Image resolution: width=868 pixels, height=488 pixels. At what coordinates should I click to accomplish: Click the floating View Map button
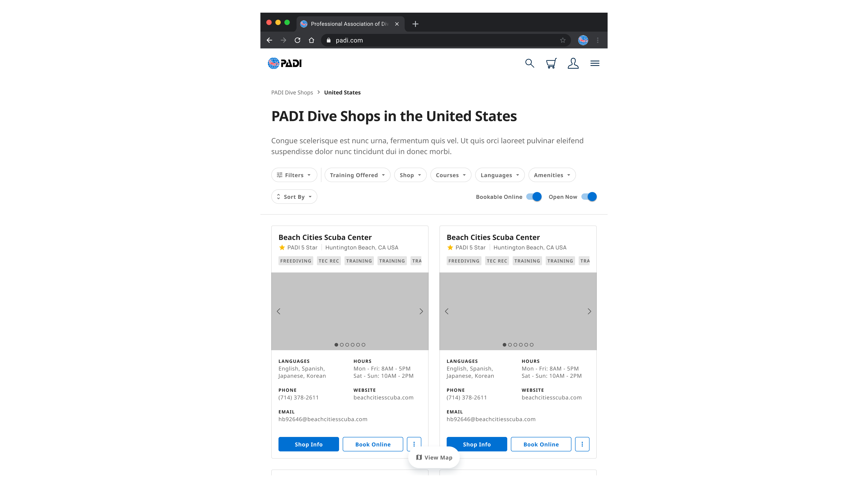pyautogui.click(x=434, y=457)
